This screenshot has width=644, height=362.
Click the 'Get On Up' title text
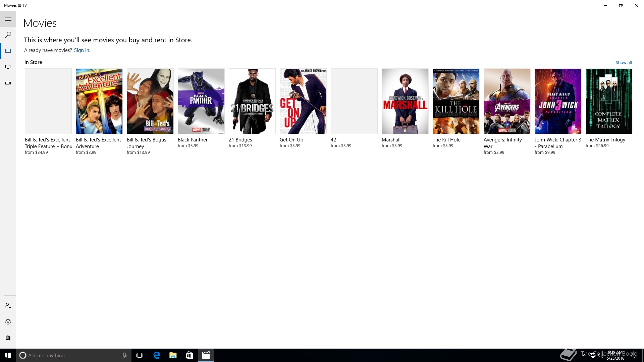point(291,140)
